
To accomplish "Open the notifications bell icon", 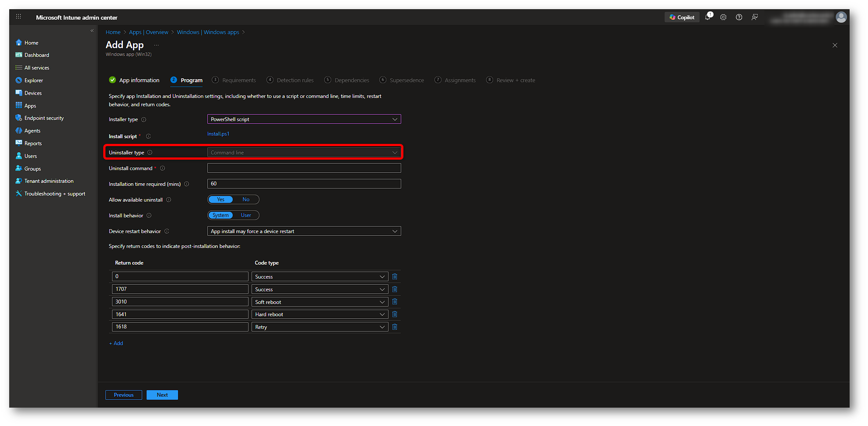I will pyautogui.click(x=707, y=17).
